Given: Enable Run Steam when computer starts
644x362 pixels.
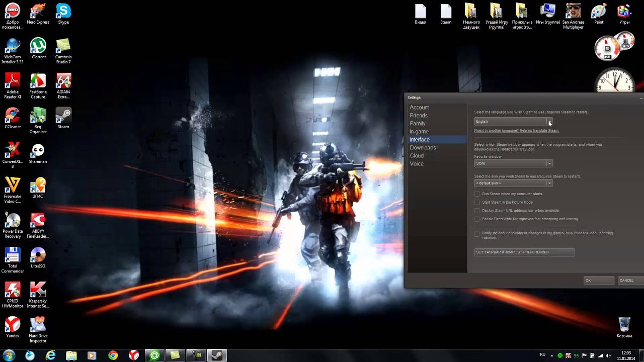Looking at the screenshot, I should (477, 194).
